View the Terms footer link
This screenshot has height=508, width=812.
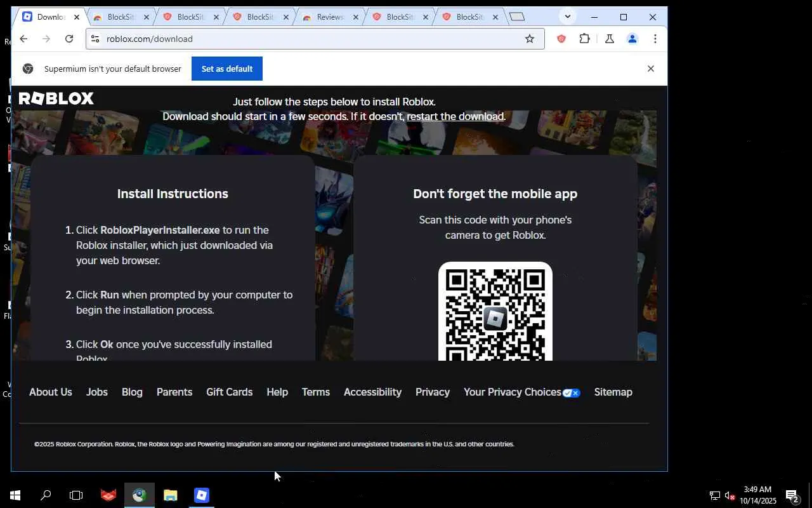[x=316, y=392]
